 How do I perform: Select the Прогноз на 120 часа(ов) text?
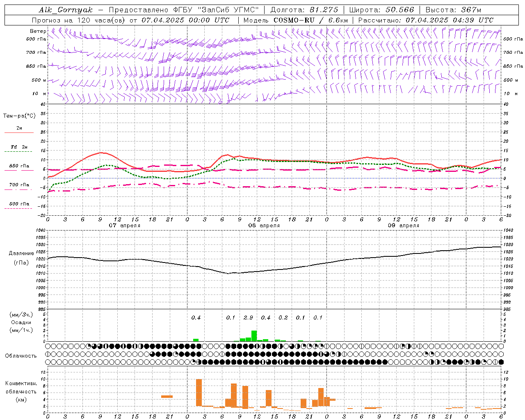click(79, 20)
